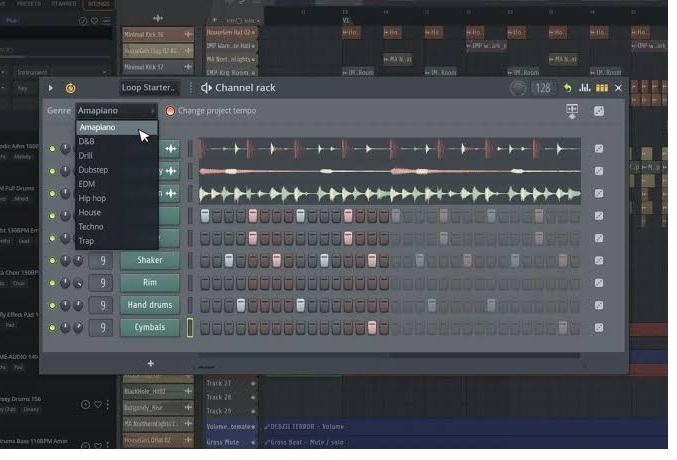Mute the Shaker channel LED
677x460 pixels.
coord(52,260)
